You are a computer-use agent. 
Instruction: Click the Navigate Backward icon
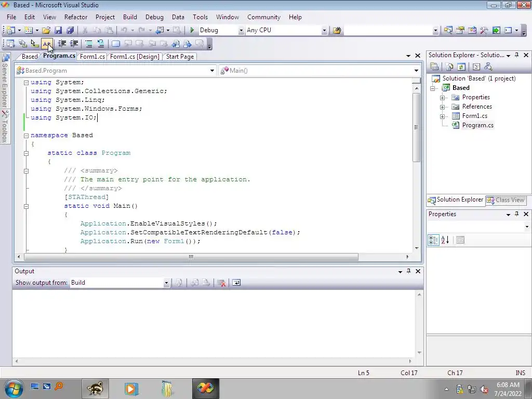[x=160, y=30]
